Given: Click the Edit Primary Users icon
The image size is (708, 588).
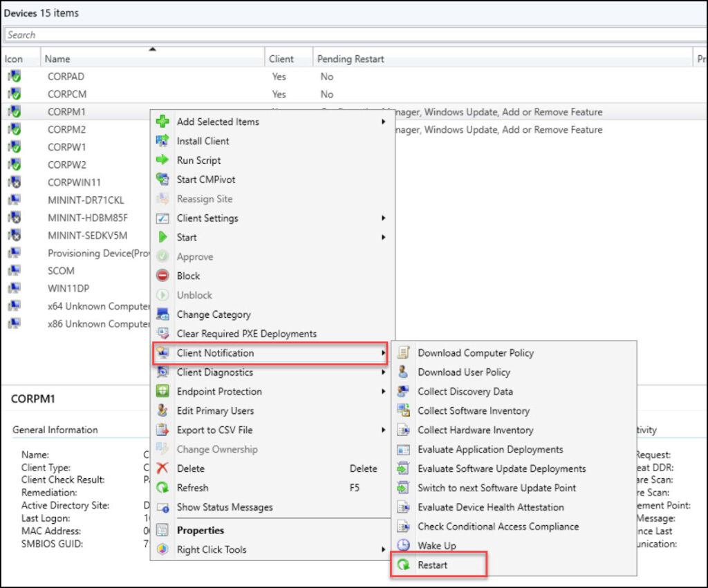Looking at the screenshot, I should click(162, 410).
